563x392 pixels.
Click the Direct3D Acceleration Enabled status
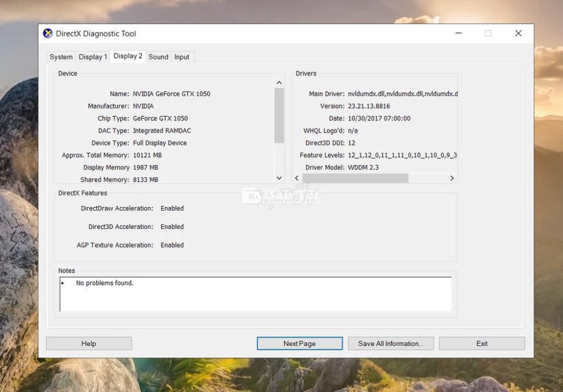[x=172, y=226]
